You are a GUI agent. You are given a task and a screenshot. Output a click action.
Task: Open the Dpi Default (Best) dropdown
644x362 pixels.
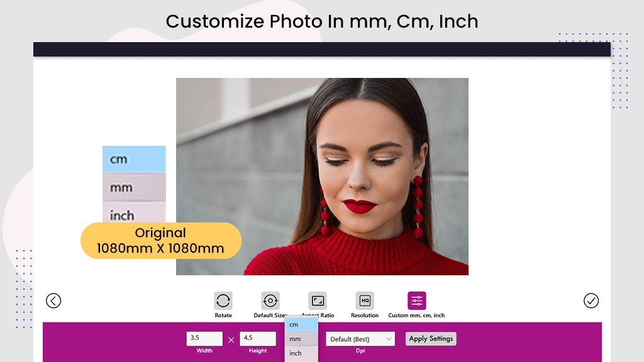360,339
